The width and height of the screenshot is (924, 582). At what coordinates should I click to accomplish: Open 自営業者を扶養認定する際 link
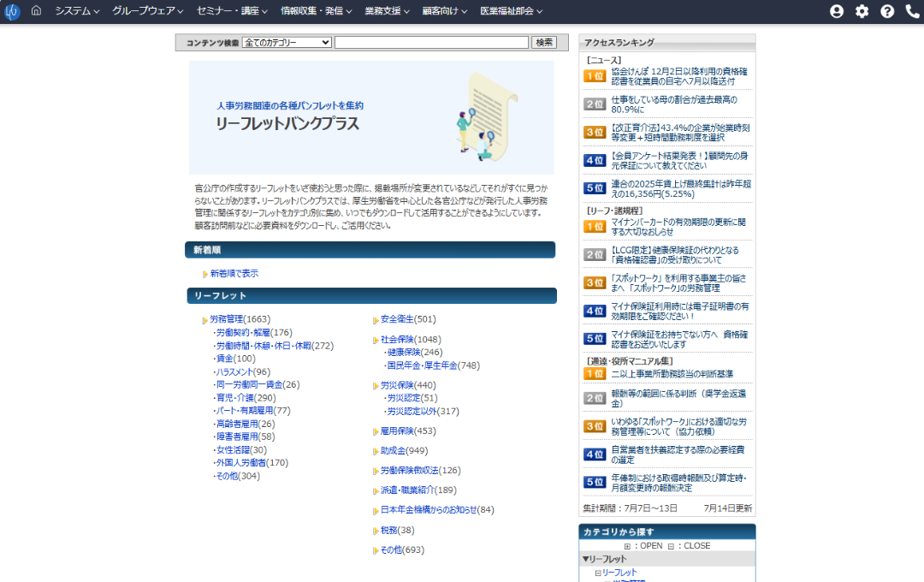(678, 454)
